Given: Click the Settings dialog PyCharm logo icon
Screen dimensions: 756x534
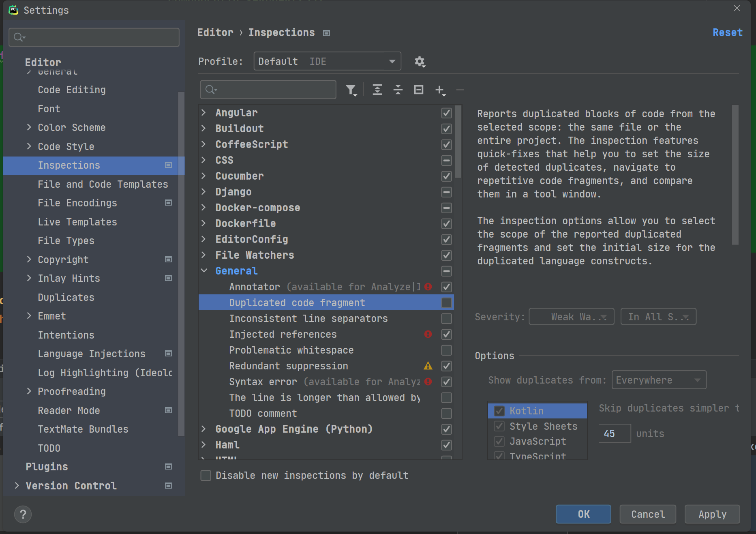Looking at the screenshot, I should 13,10.
